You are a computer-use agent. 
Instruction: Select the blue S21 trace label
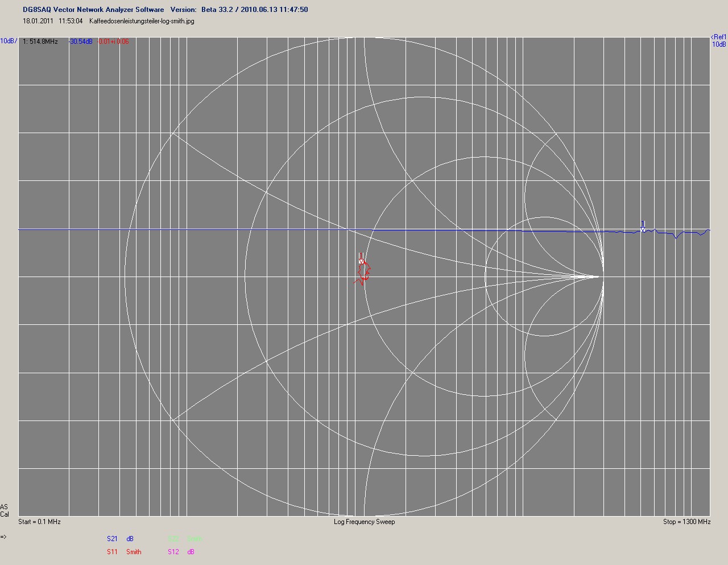click(112, 538)
